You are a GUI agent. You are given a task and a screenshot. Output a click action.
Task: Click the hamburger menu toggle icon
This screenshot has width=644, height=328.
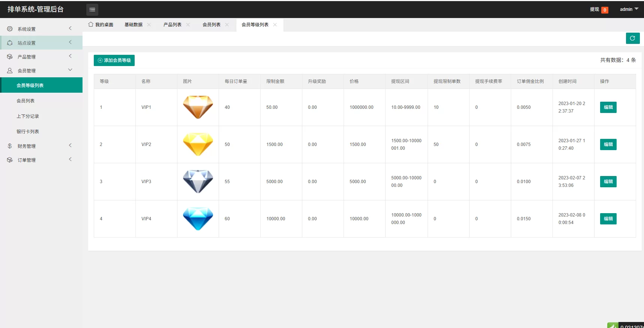(92, 10)
